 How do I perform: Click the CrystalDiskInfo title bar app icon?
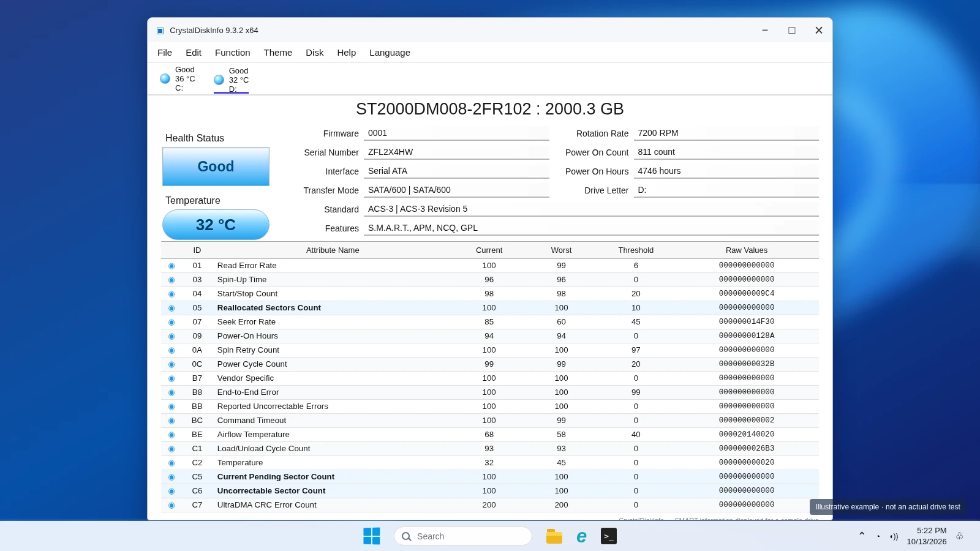pyautogui.click(x=160, y=31)
